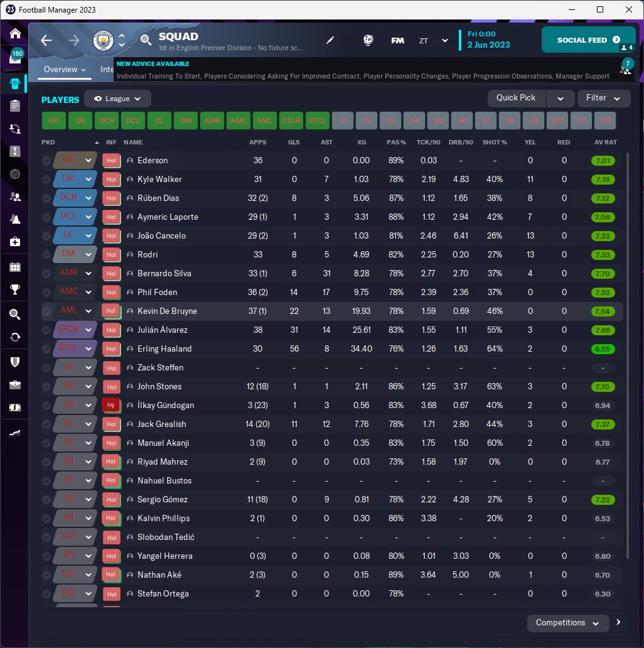Toggle the pick checkbox for Kalvin Phillips
Screen dimensions: 644x648
[46, 518]
